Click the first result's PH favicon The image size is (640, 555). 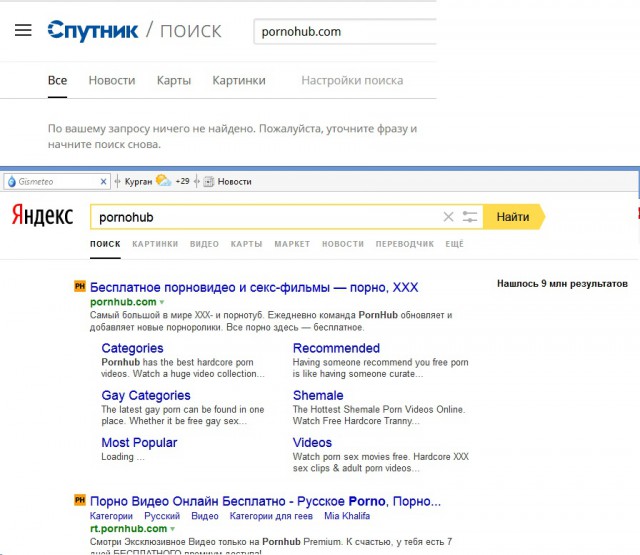point(80,286)
